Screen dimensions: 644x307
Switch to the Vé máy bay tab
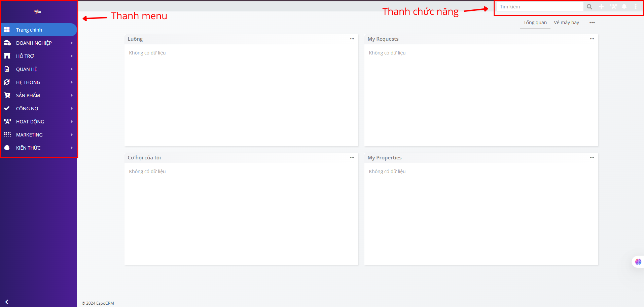tap(566, 23)
